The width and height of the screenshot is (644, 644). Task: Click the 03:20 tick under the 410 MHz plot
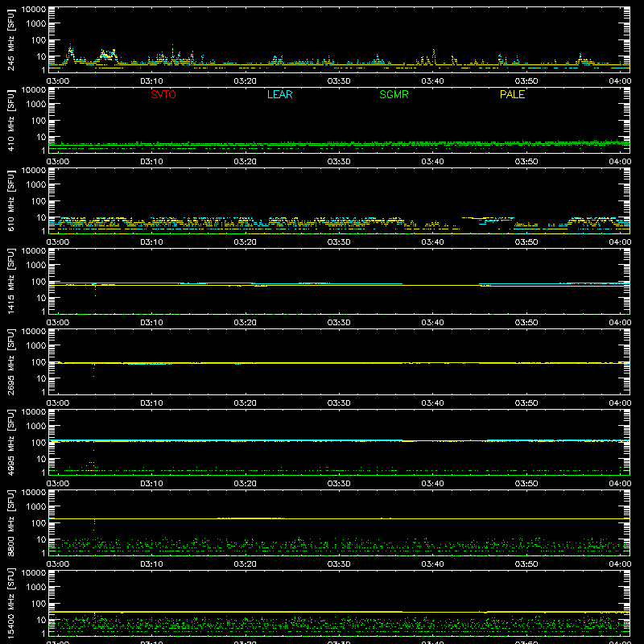tap(246, 162)
